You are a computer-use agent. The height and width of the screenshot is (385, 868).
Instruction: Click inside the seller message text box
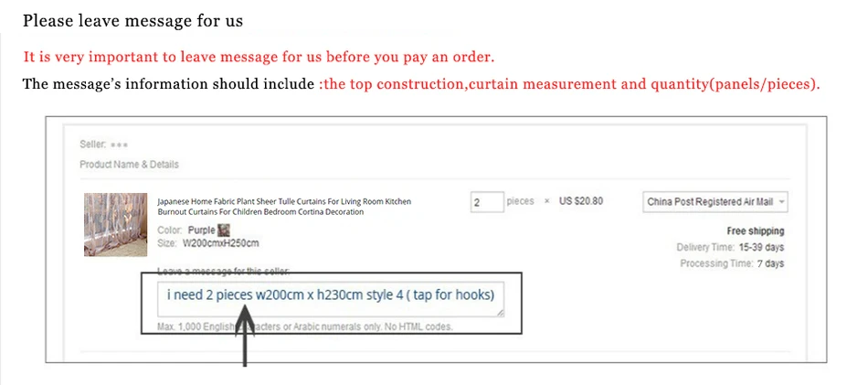(331, 300)
